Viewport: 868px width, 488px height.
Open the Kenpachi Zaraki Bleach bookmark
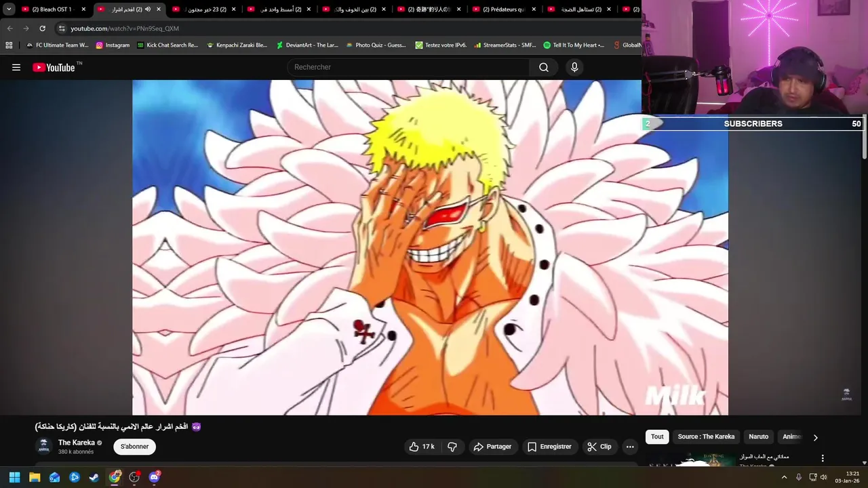237,45
